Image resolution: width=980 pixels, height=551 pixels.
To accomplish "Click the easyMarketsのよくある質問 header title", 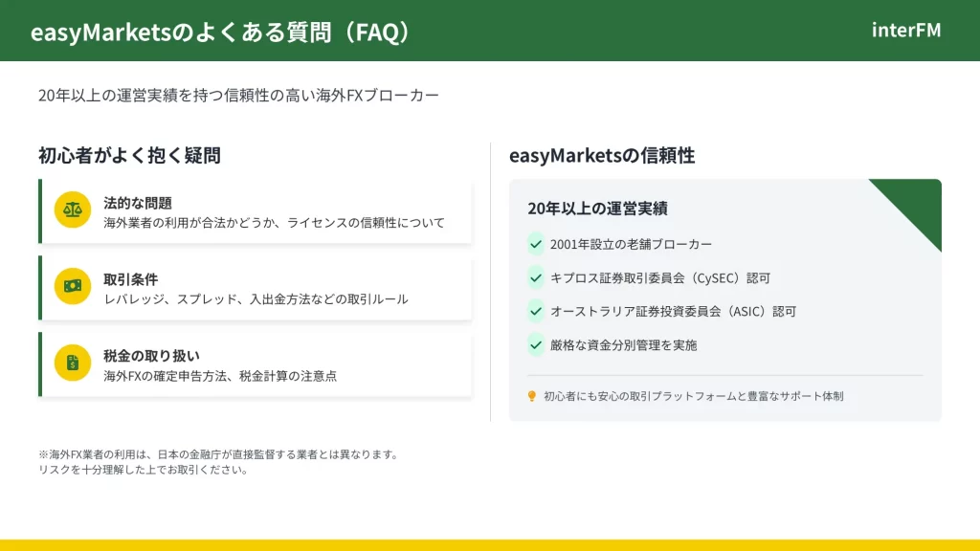I will coord(222,32).
